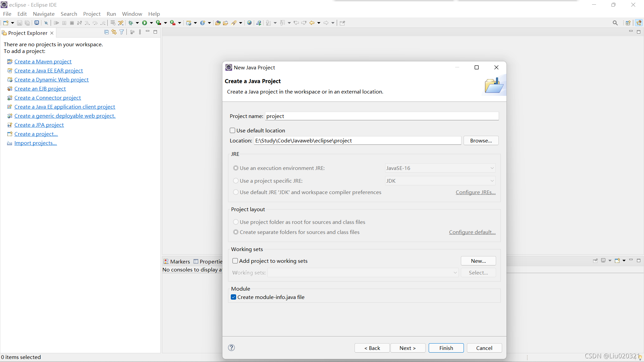Screen dimensions: 644x362
Task: Click the Collapse All icon in Project Explorer
Action: tap(106, 32)
